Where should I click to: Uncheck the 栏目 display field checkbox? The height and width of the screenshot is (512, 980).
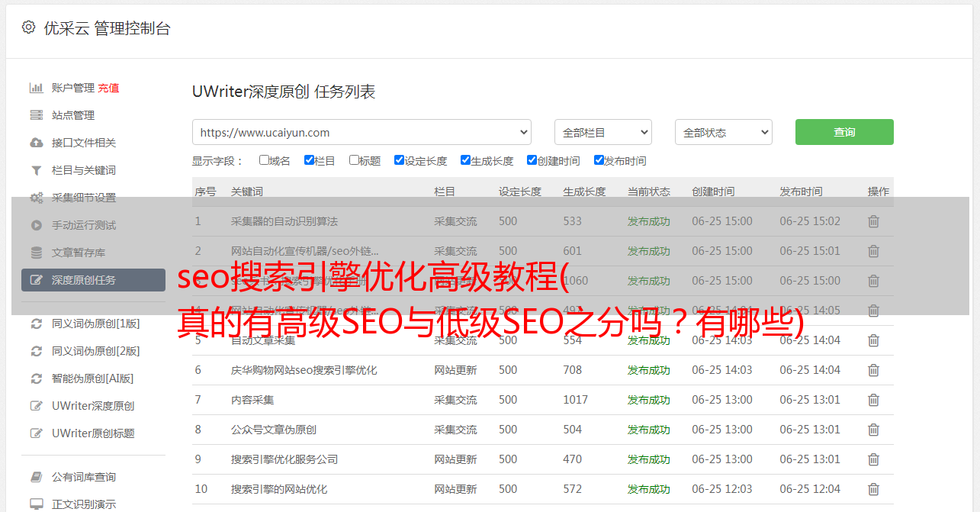(309, 160)
